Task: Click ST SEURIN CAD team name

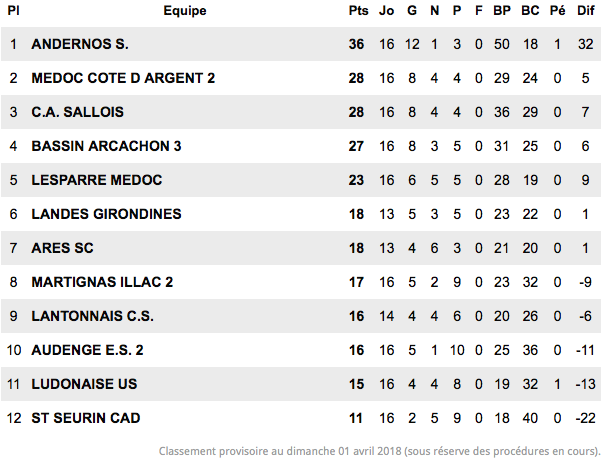Action: pyautogui.click(x=86, y=418)
